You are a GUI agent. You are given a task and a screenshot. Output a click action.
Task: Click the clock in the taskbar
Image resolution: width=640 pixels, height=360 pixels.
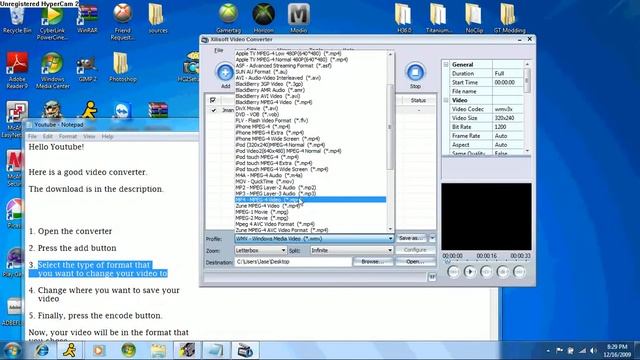616,351
